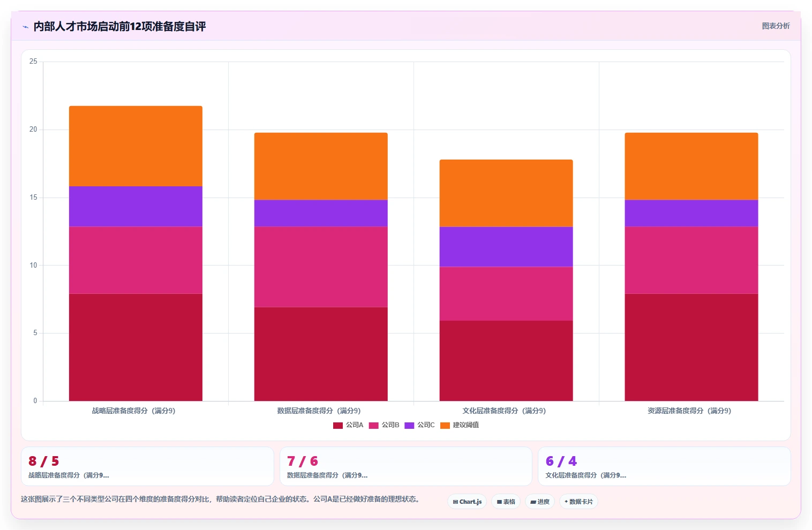
Task: Click the pink segment of 数据层 bar
Action: [321, 267]
